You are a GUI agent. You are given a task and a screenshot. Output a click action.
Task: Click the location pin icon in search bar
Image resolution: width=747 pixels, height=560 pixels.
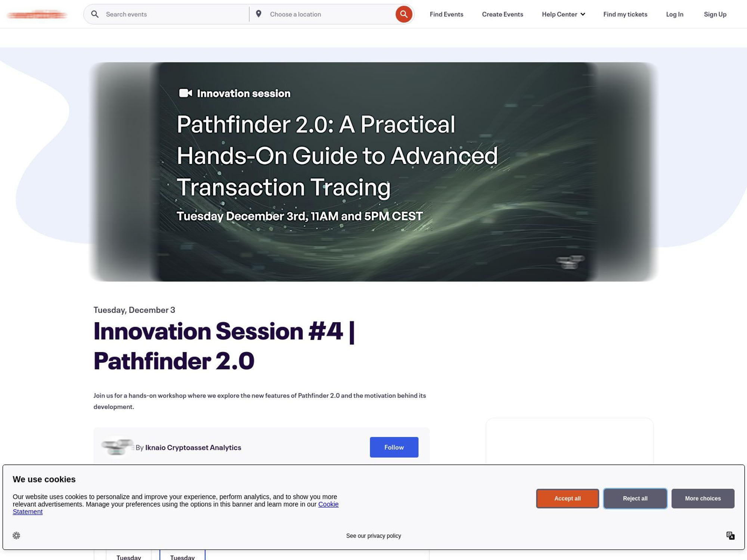click(x=258, y=14)
